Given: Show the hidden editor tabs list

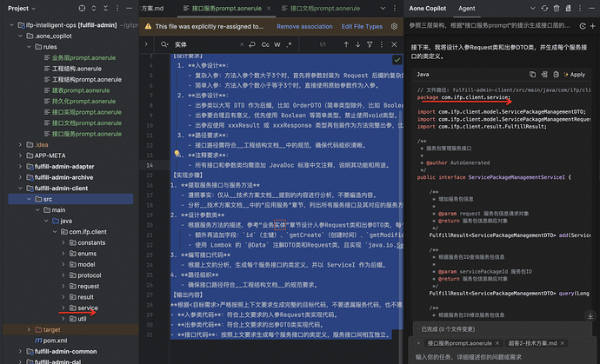Looking at the screenshot, I should [383, 8].
